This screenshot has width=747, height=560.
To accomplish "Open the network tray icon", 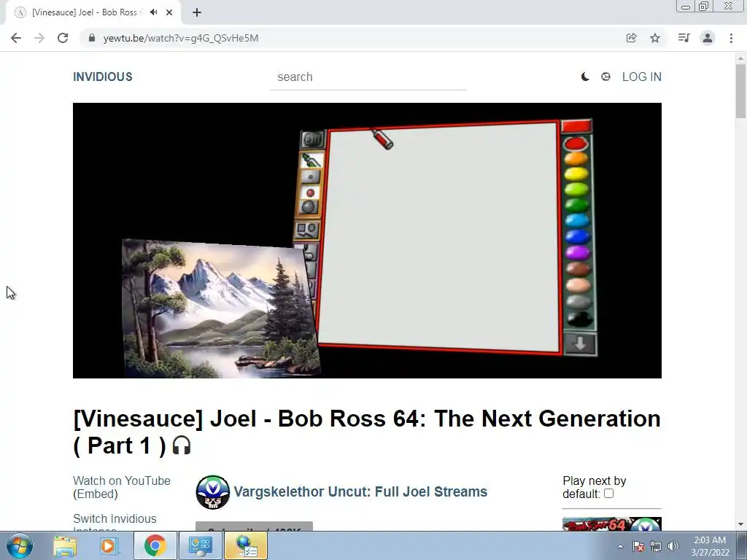I will click(656, 546).
